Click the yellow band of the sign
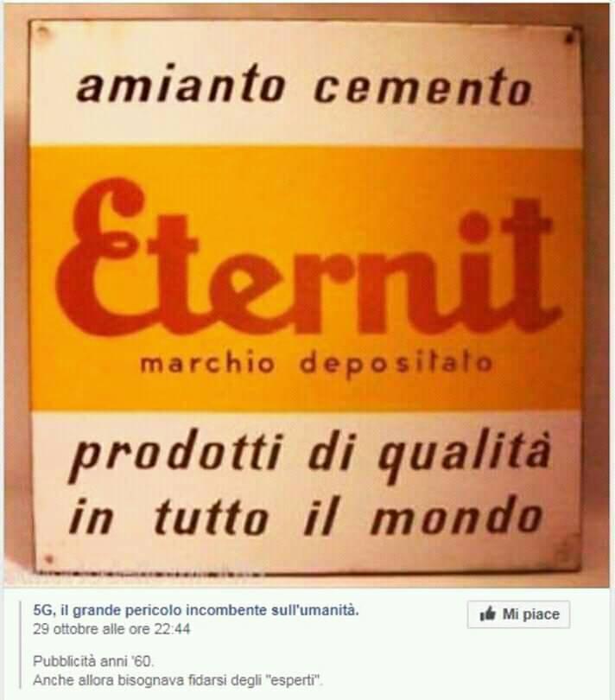The width and height of the screenshot is (615, 700). coord(306,277)
